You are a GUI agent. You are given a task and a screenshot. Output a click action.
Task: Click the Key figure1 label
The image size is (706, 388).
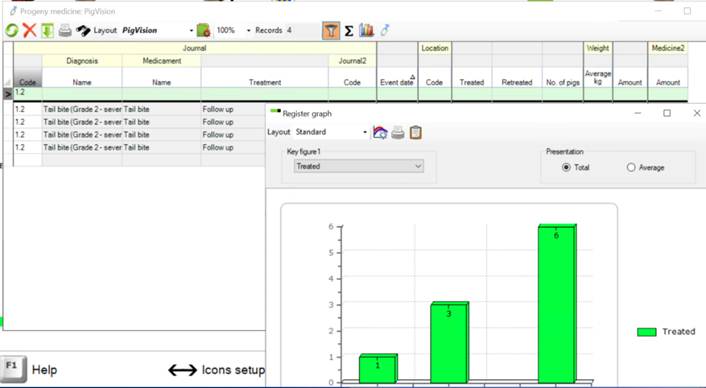coord(303,152)
